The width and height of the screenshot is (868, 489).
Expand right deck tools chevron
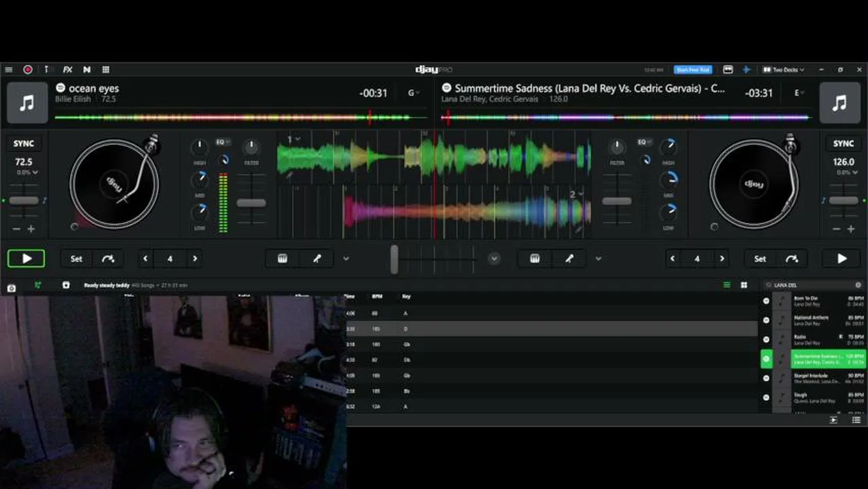(598, 259)
